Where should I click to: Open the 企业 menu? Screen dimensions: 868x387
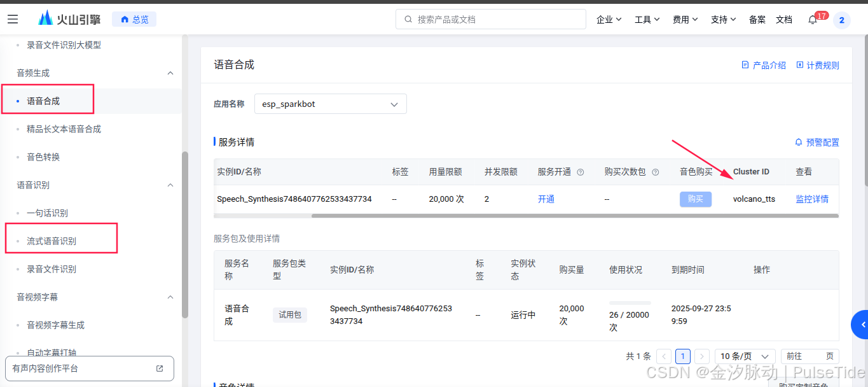609,20
